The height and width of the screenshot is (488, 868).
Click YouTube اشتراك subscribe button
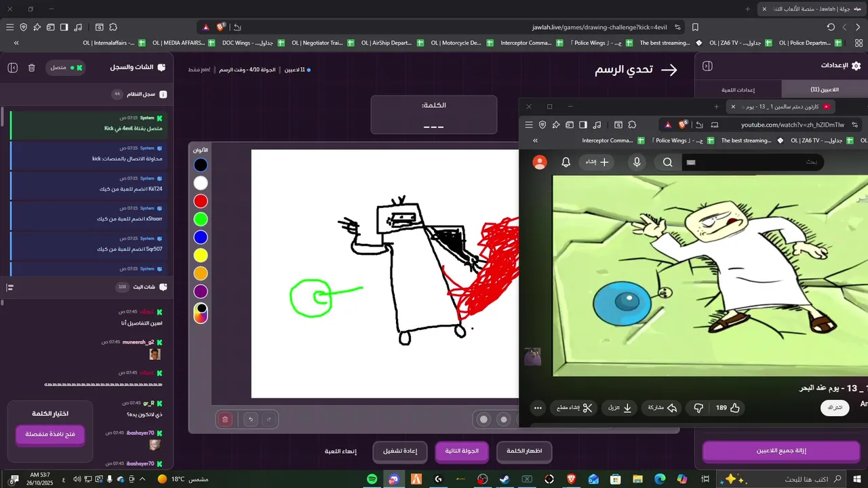(x=835, y=407)
